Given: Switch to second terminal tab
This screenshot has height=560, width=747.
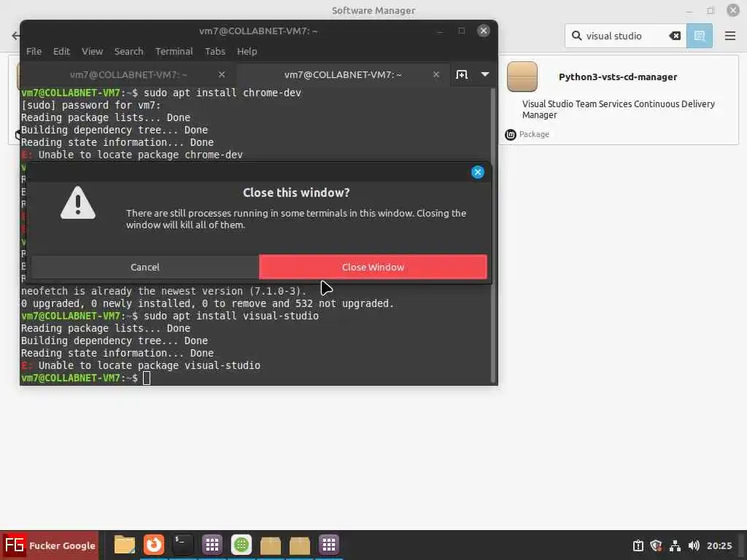Looking at the screenshot, I should point(343,75).
